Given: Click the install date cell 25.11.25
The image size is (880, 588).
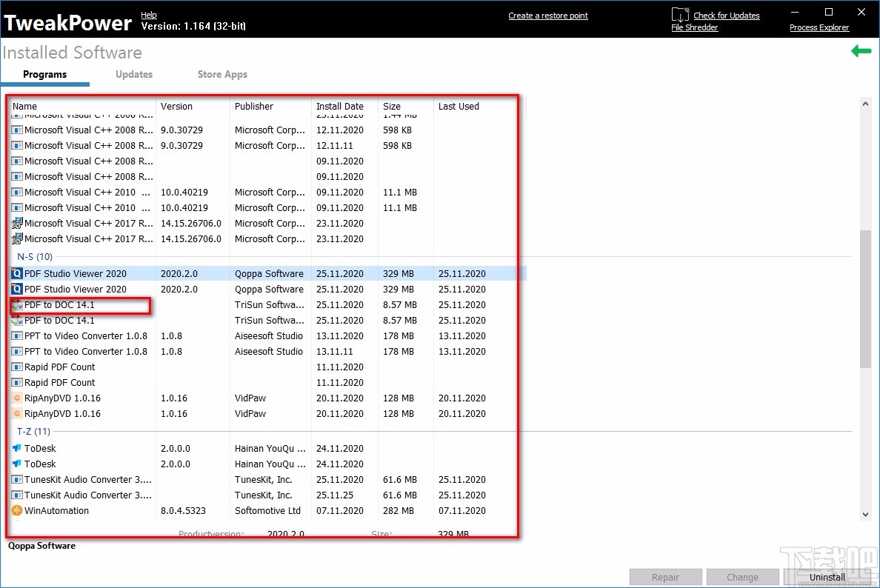Looking at the screenshot, I should pos(335,495).
